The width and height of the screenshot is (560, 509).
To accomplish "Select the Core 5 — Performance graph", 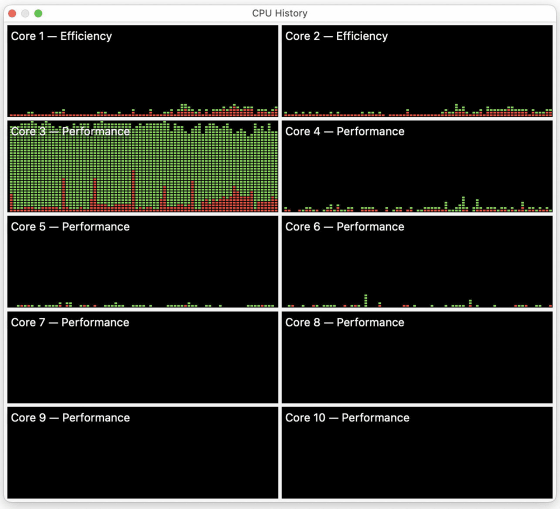I will [x=142, y=261].
